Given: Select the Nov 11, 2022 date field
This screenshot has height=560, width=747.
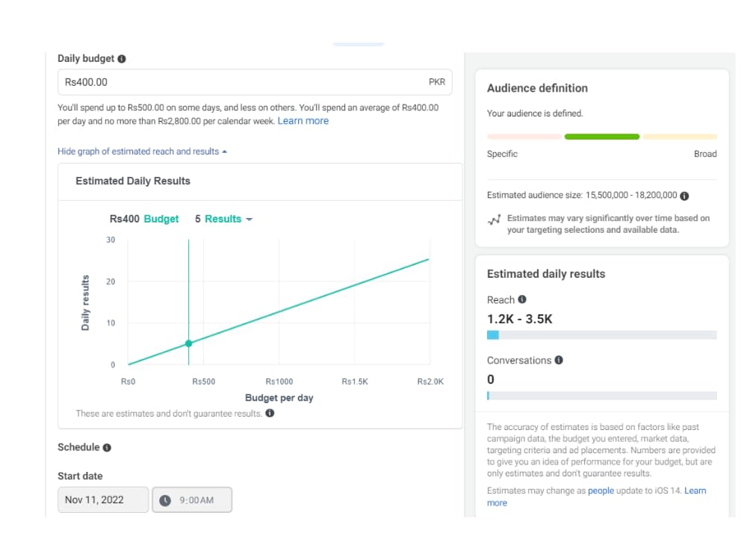Looking at the screenshot, I should pos(103,500).
